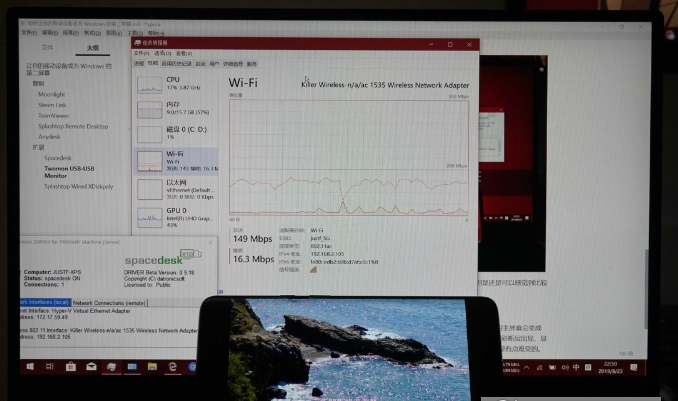Jump to Splashtop Remote Desktop outline heading
Screen dimensions: 678x401
click(73, 126)
